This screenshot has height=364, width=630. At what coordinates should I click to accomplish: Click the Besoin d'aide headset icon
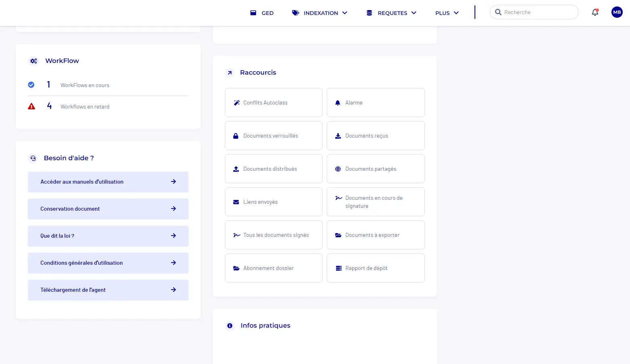click(x=33, y=158)
